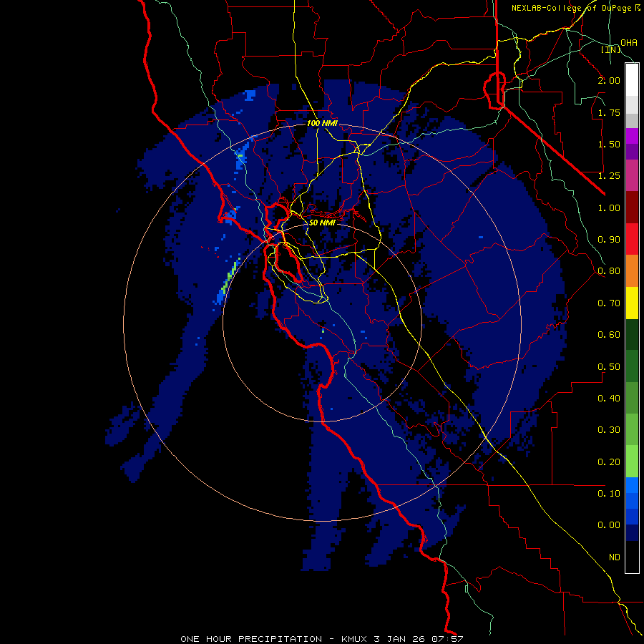
Task: Select the 0.70 legend value
Action: tap(609, 303)
